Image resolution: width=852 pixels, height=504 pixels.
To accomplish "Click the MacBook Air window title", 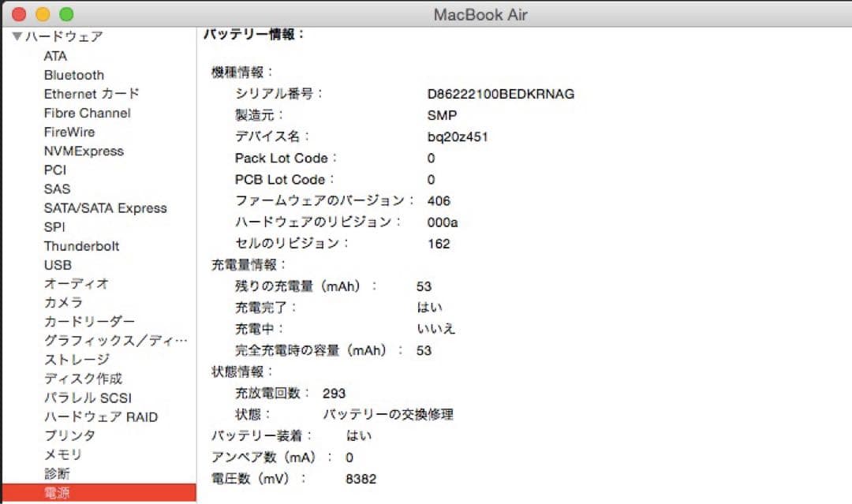I will pyautogui.click(x=480, y=15).
